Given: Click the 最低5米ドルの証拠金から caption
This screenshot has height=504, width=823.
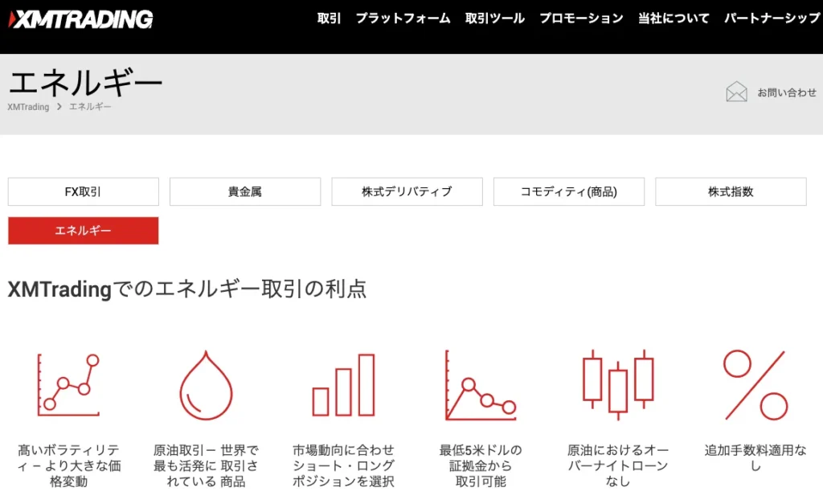Looking at the screenshot, I should point(481,465).
